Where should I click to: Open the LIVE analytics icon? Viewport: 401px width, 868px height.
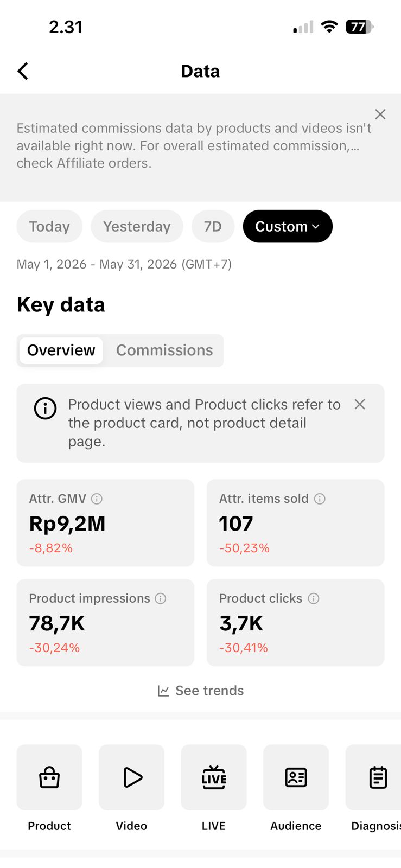(214, 777)
